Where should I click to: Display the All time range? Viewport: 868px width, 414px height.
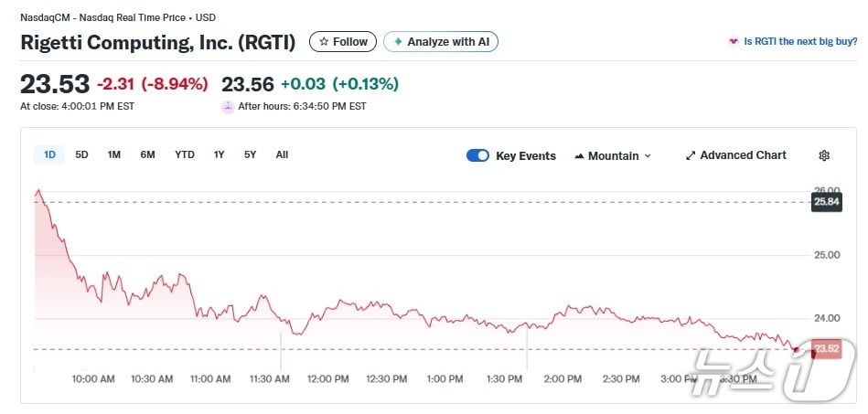coord(282,154)
